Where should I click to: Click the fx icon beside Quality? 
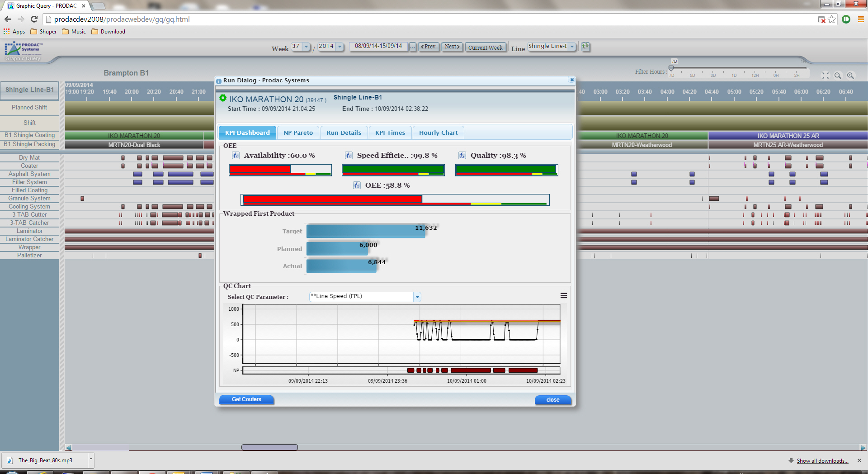pos(462,156)
